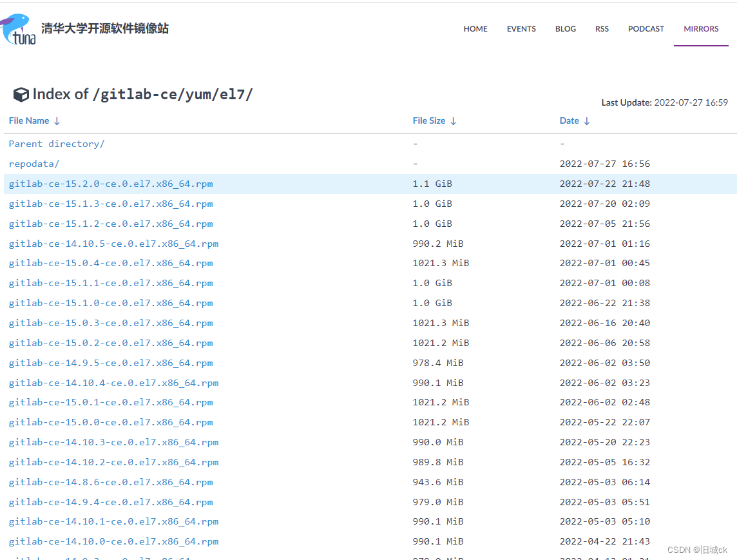Download gitlab-ce-14.10.4-ce.0.el7.x86_64.rpm
Screen dimensions: 737x560
(x=114, y=383)
